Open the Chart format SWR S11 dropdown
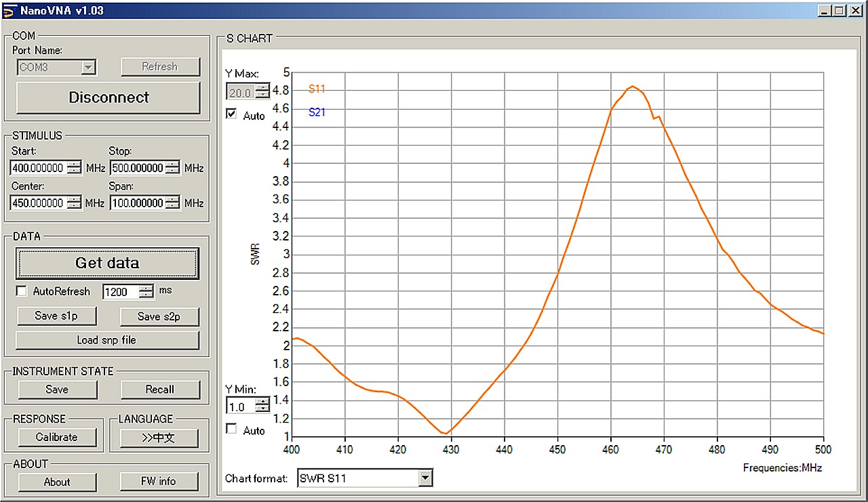 pos(425,478)
